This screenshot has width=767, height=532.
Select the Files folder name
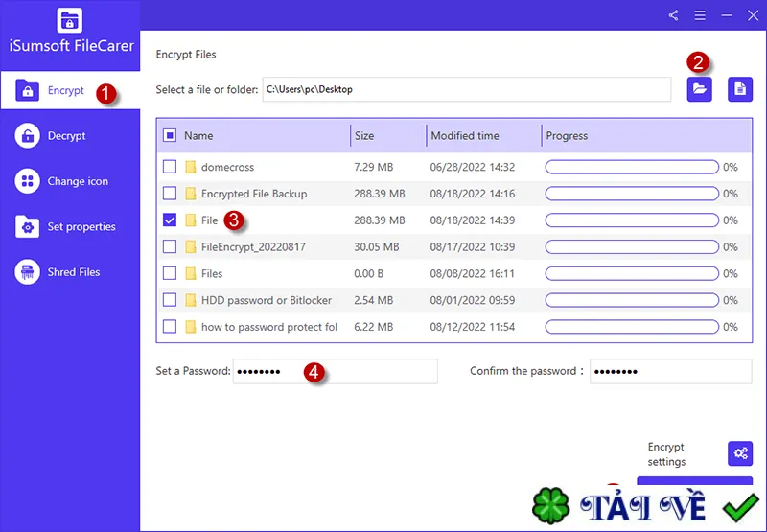click(x=211, y=274)
